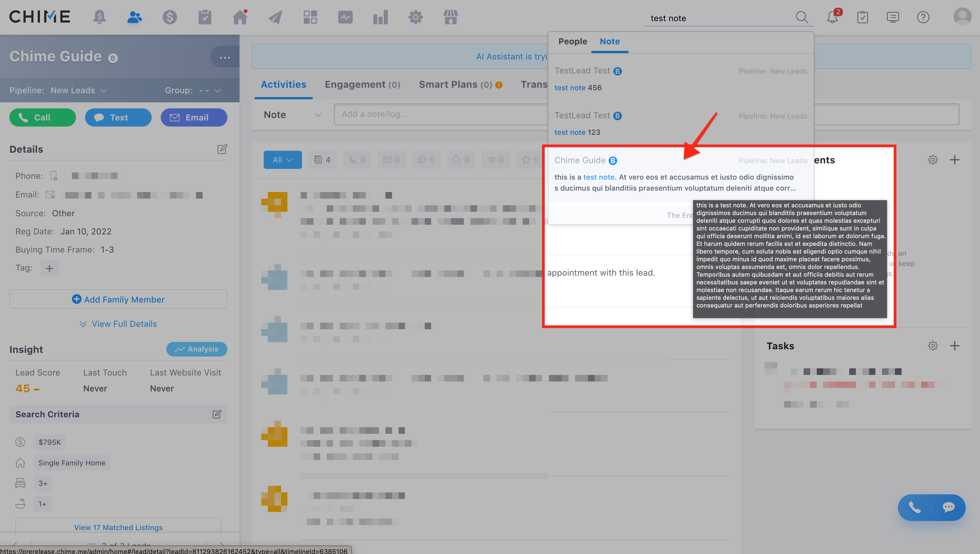Open the Reporting bar chart icon
Viewport: 980px width, 554px height.
click(x=380, y=17)
